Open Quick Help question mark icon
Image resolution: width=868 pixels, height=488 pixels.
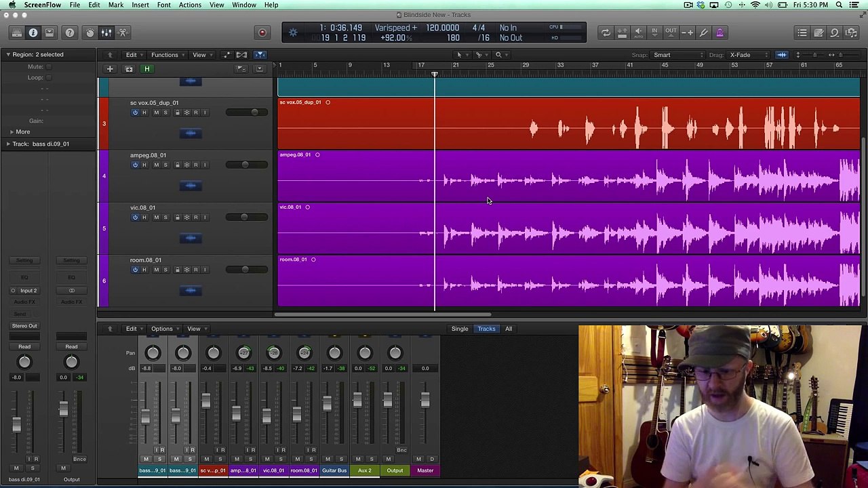(x=69, y=33)
